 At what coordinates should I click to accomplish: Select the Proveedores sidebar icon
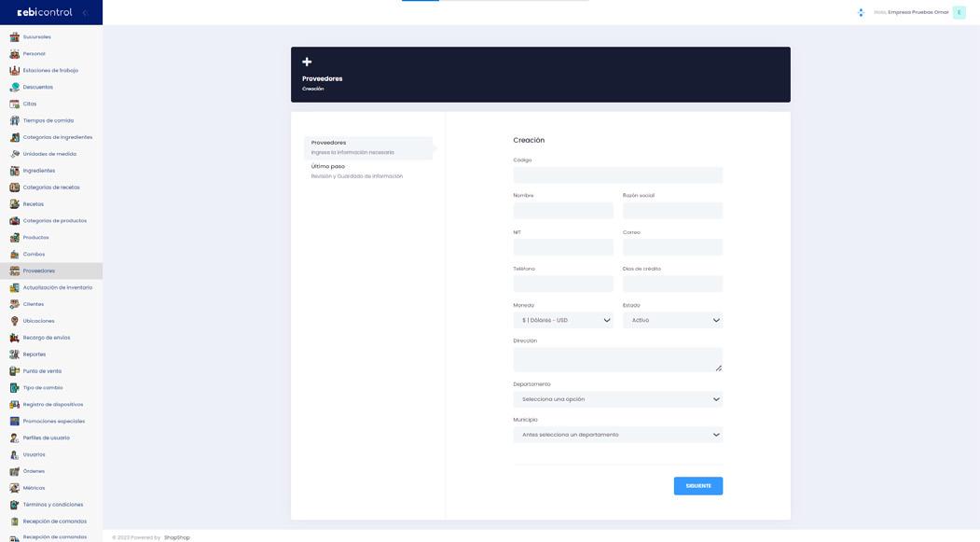coord(14,271)
